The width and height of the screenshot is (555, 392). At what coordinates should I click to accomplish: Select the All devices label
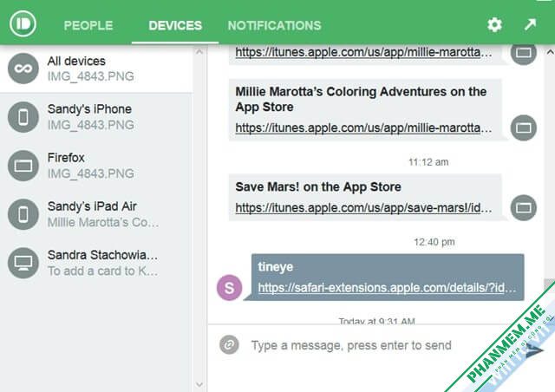pyautogui.click(x=76, y=62)
